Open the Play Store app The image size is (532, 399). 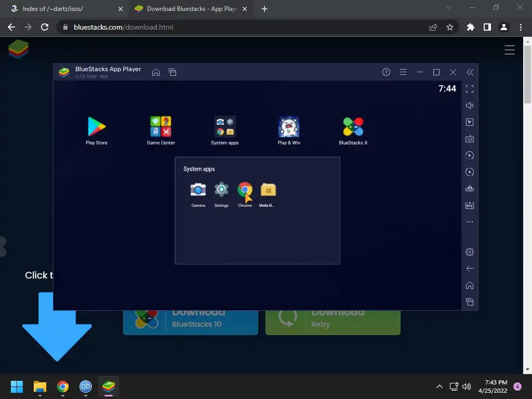(x=96, y=130)
